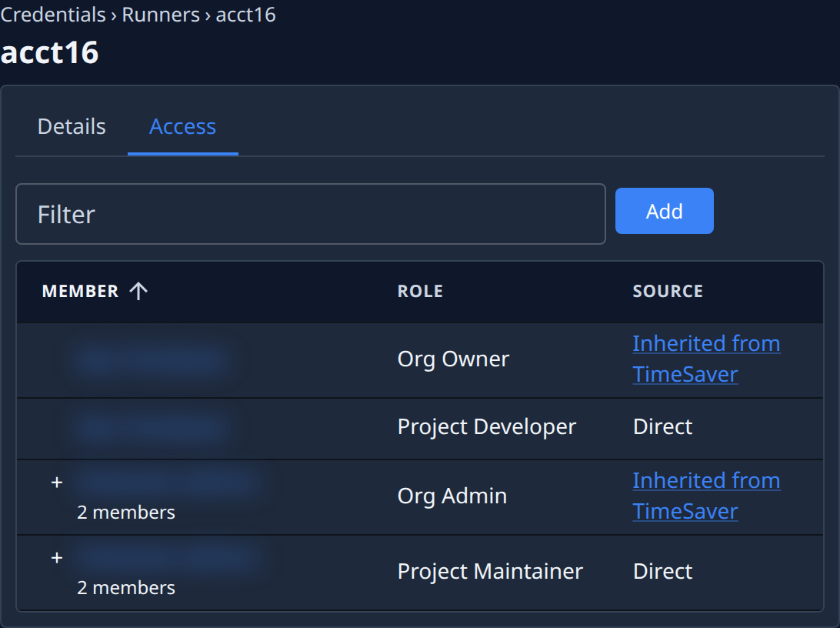Open Inherited from TimeSaver link in Org Owner row
The height and width of the screenshot is (628, 840).
[x=706, y=359]
